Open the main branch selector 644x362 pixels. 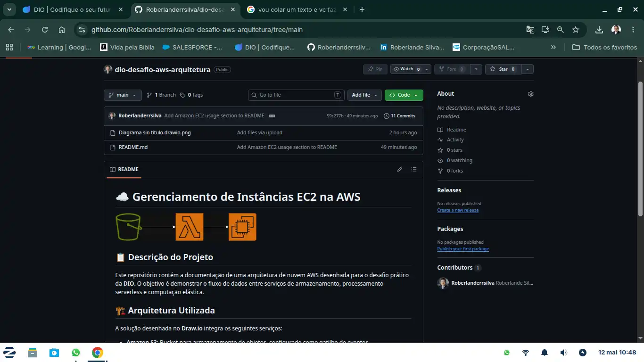[123, 95]
